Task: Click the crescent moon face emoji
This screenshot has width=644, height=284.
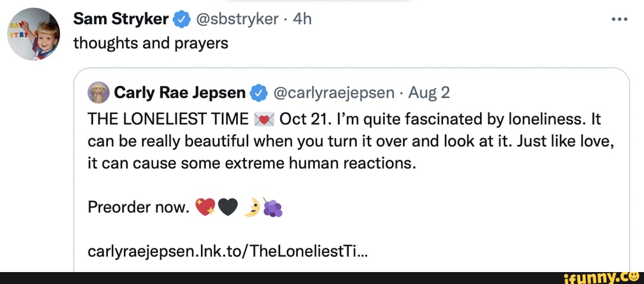Action: [x=252, y=207]
